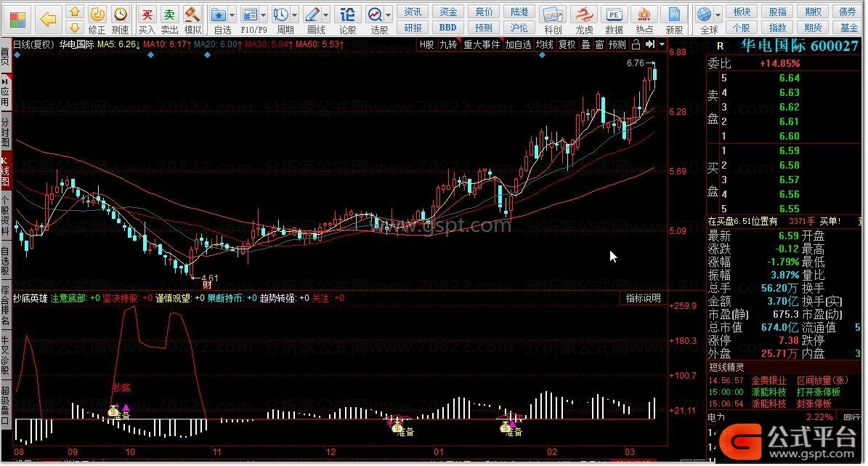Click the BBD button
This screenshot has height=466, width=868.
click(x=448, y=28)
